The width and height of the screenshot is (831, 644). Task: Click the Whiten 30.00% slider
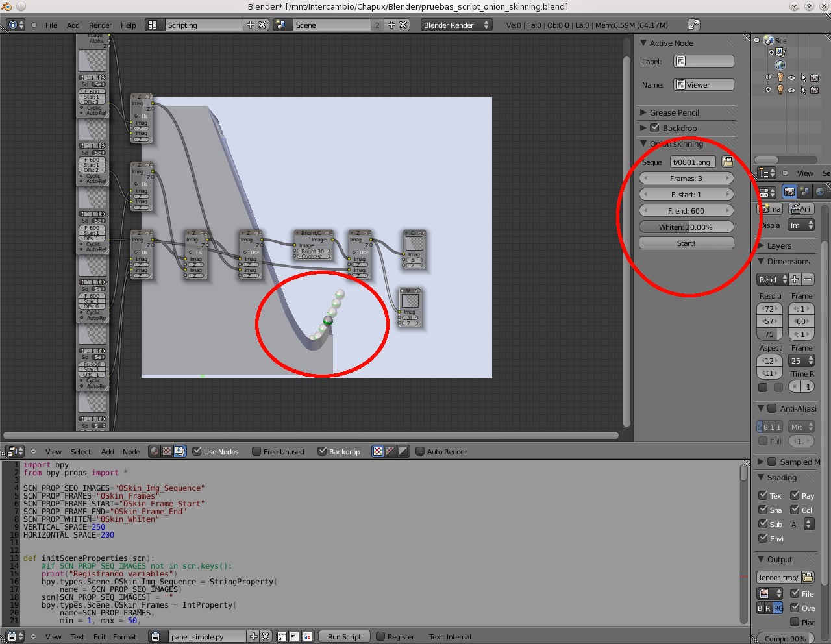tap(686, 227)
